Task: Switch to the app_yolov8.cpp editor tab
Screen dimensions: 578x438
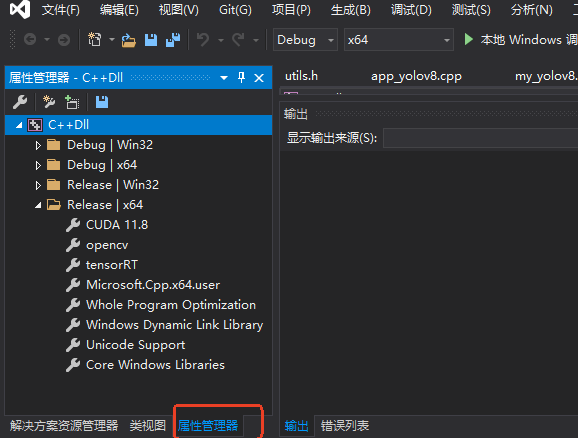Action: pos(416,76)
